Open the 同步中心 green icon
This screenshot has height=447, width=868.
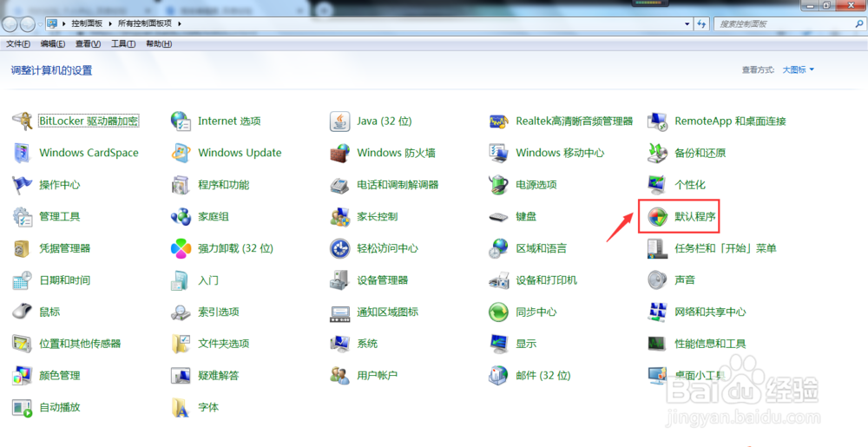(x=499, y=312)
